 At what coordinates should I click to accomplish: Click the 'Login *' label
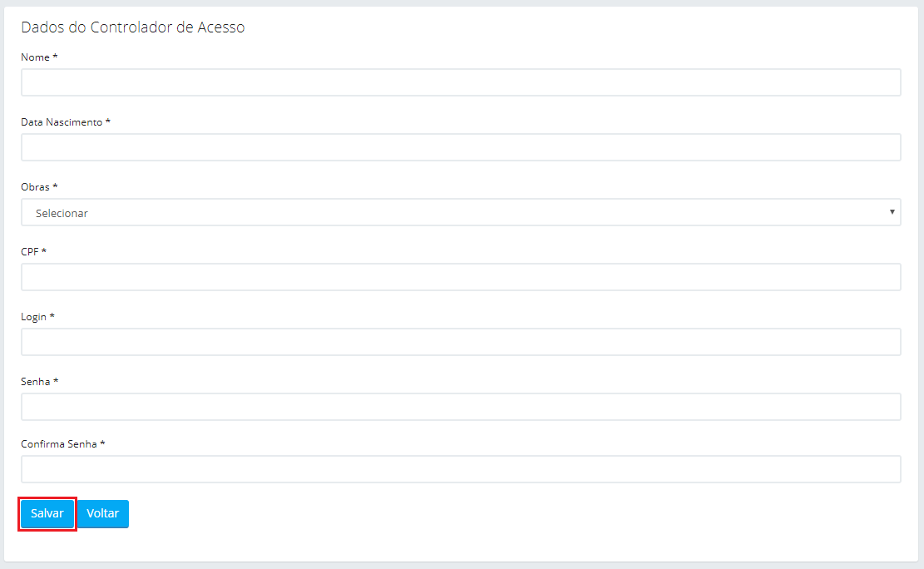pos(37,317)
